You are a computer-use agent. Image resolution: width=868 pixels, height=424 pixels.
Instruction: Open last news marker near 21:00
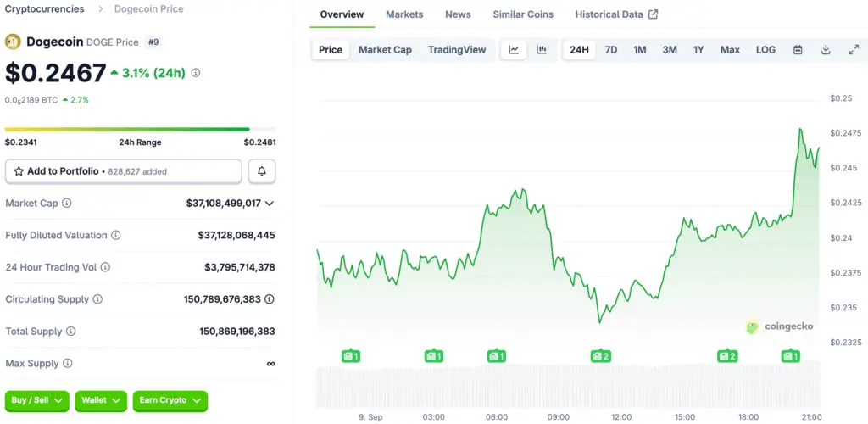[x=791, y=356]
